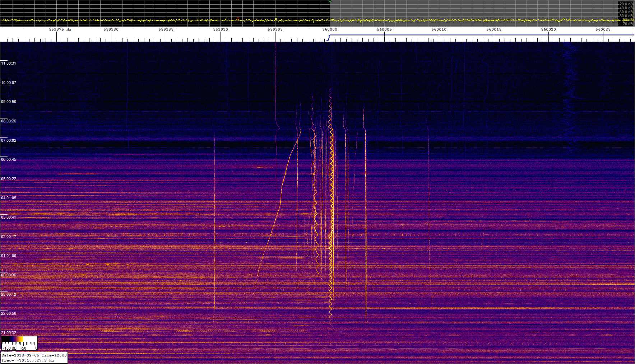
Task: Click the -50 palette scale label
Action: pos(23,348)
